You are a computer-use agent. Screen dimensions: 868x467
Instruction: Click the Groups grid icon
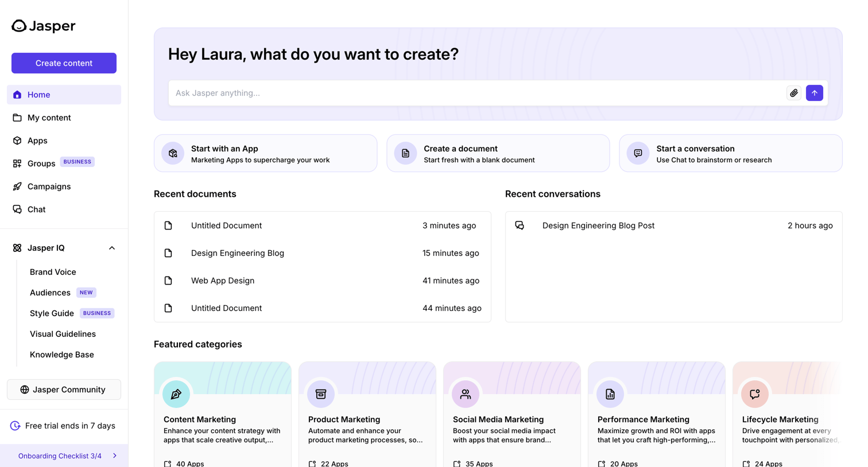pos(17,164)
